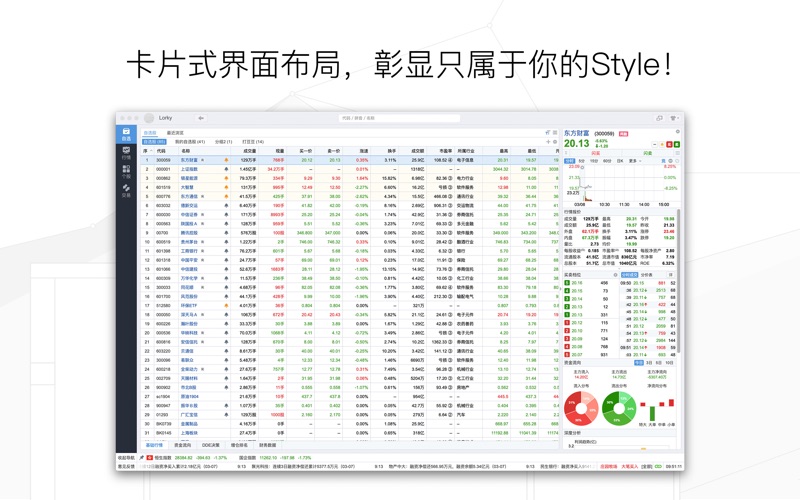This screenshot has width=800, height=500.
Task: Click the list view menu icon above table
Action: click(555, 133)
